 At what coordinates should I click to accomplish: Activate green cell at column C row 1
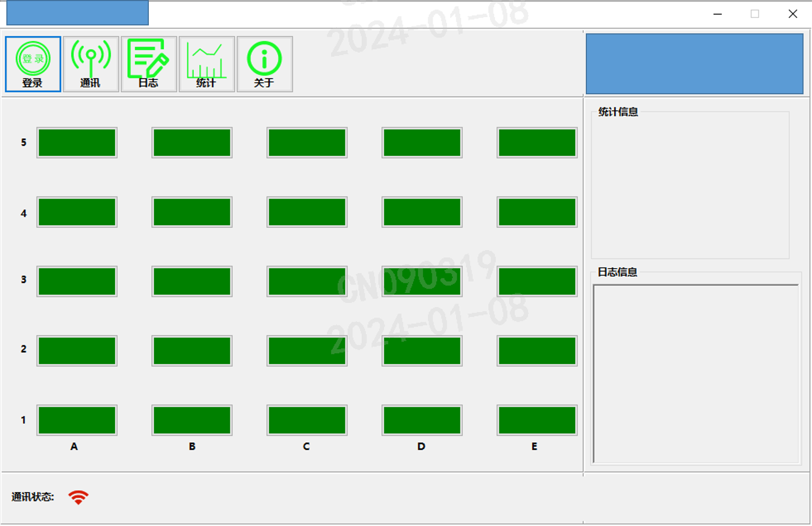307,420
